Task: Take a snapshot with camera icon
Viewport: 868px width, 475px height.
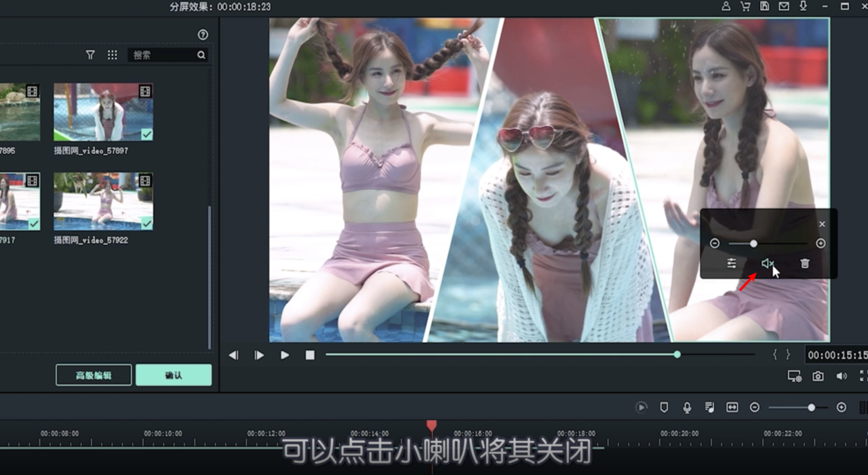Action: point(818,376)
